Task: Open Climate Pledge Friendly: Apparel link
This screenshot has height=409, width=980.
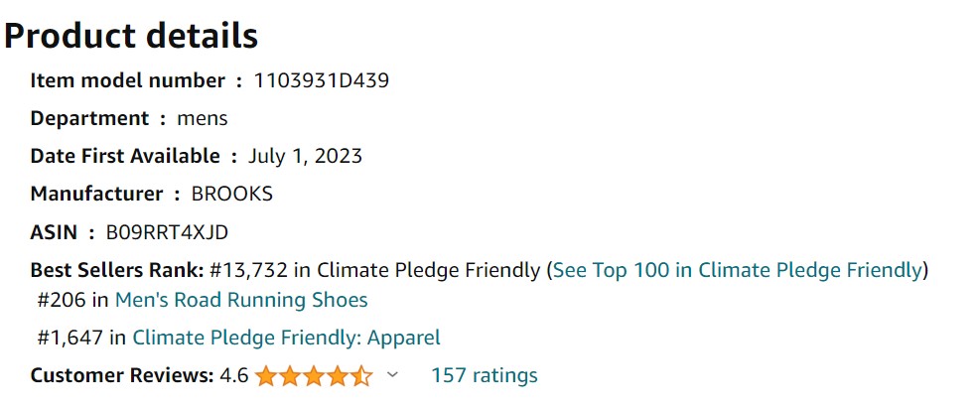Action: [x=286, y=338]
